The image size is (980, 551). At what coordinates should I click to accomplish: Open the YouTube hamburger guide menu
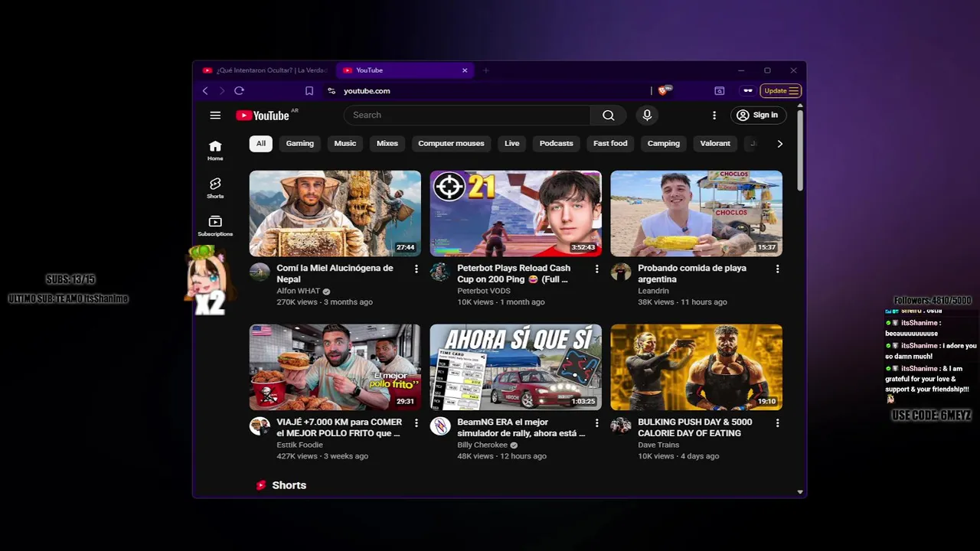tap(215, 116)
